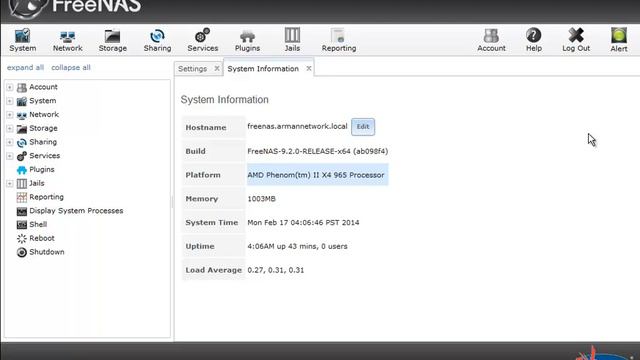Expand the Storage tree node
This screenshot has height=360, width=640.
(x=9, y=129)
